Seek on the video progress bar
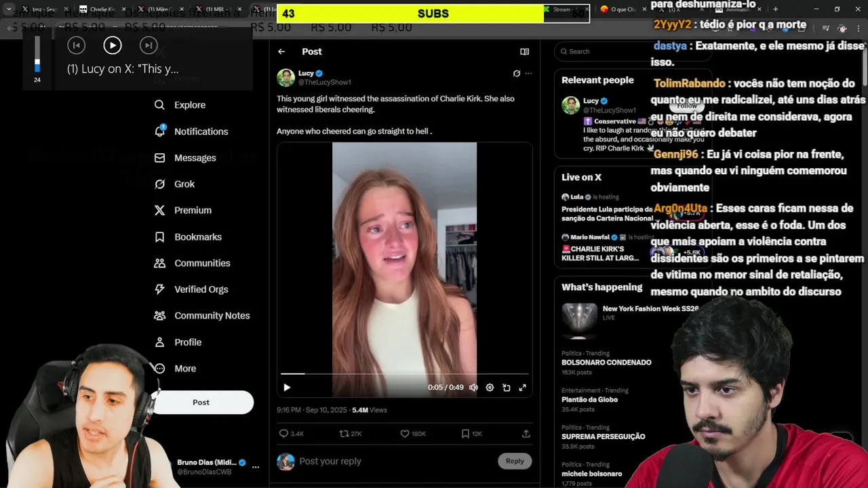The width and height of the screenshot is (868, 488). pos(404,373)
